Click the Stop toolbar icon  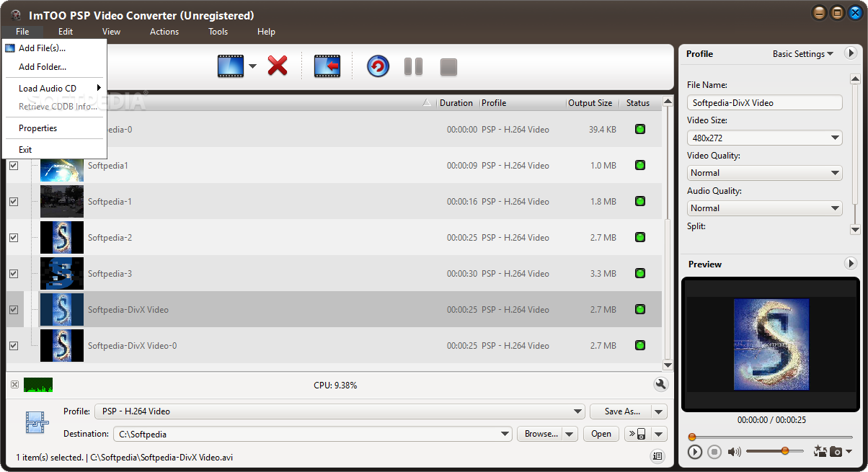coord(448,67)
